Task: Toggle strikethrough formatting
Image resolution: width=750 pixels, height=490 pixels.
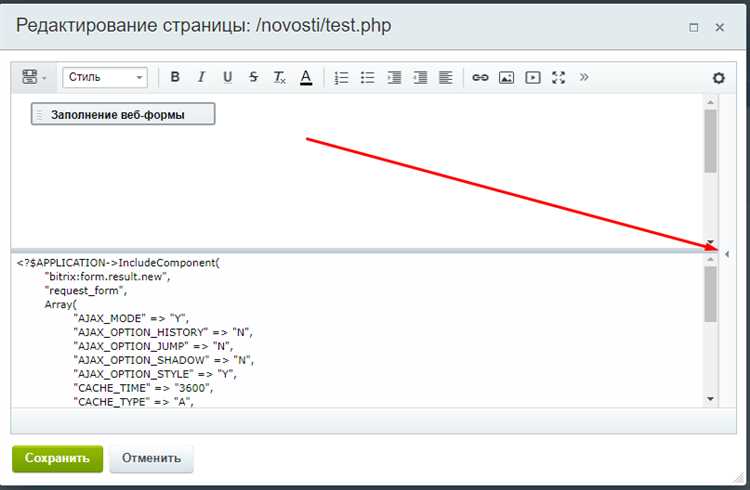Action: [254, 77]
